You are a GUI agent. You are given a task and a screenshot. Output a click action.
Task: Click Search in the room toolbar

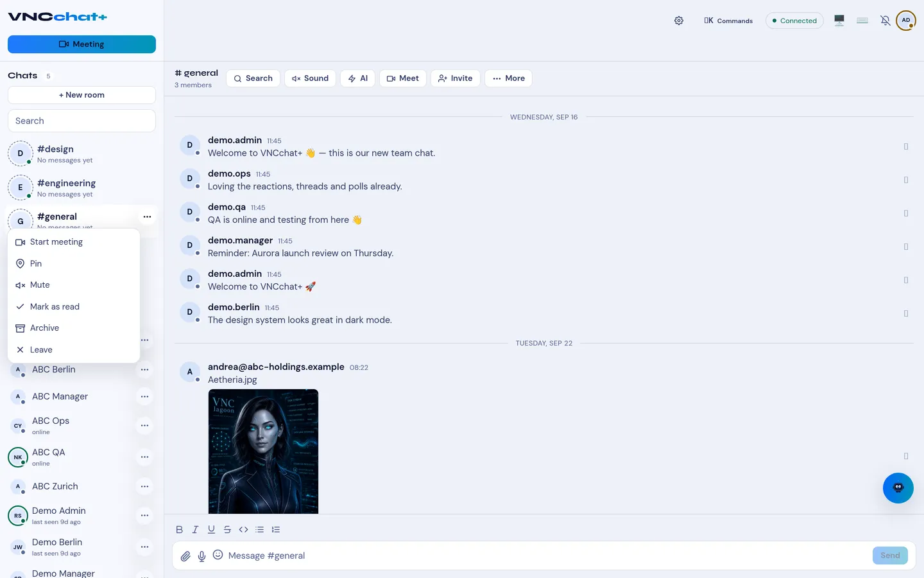[x=253, y=78]
